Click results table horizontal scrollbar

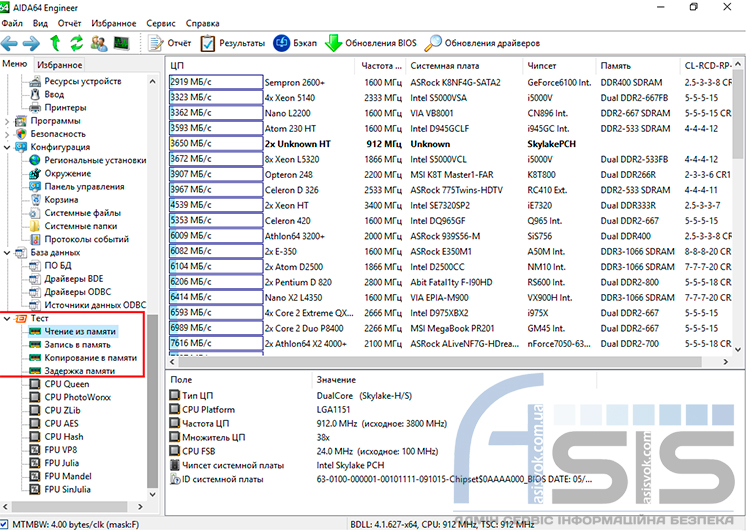[439, 362]
